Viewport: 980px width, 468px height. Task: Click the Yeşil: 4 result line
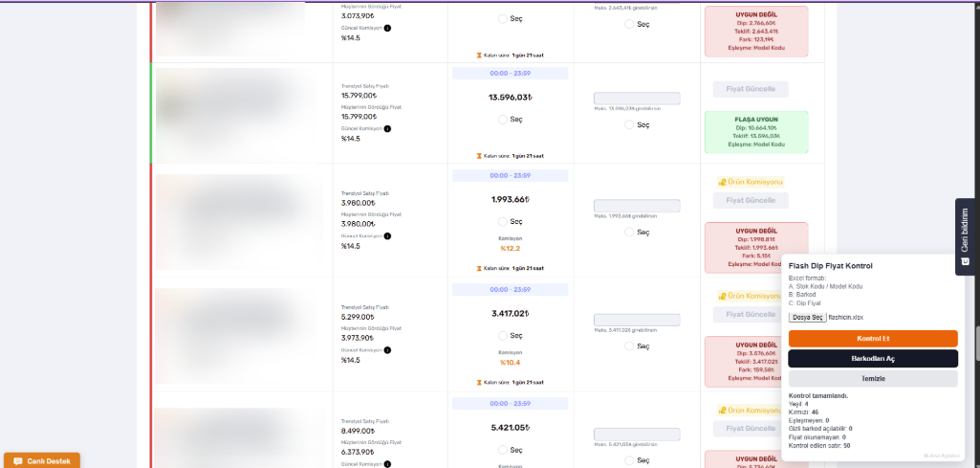[799, 404]
